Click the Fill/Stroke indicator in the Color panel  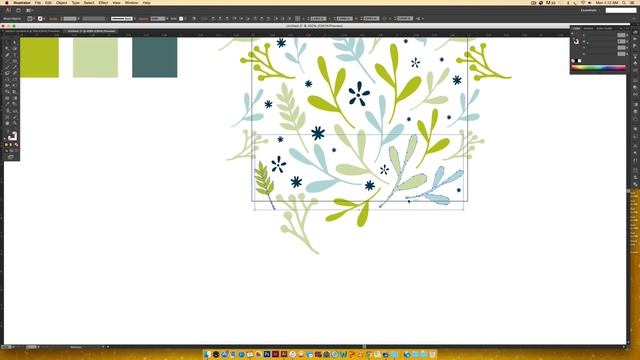coord(576,41)
